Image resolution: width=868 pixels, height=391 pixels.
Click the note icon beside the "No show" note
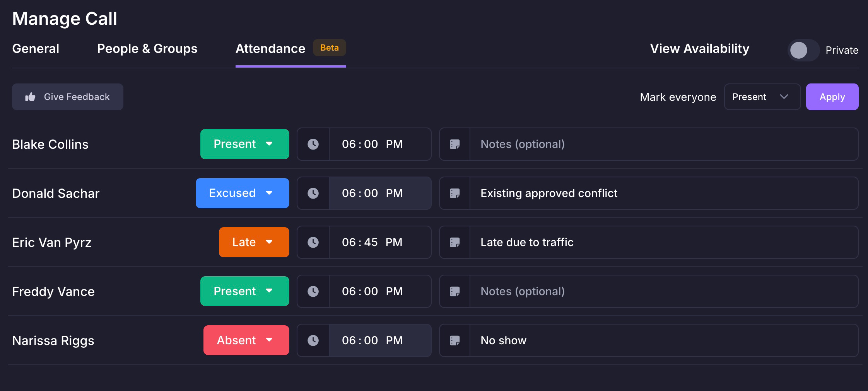tap(455, 340)
